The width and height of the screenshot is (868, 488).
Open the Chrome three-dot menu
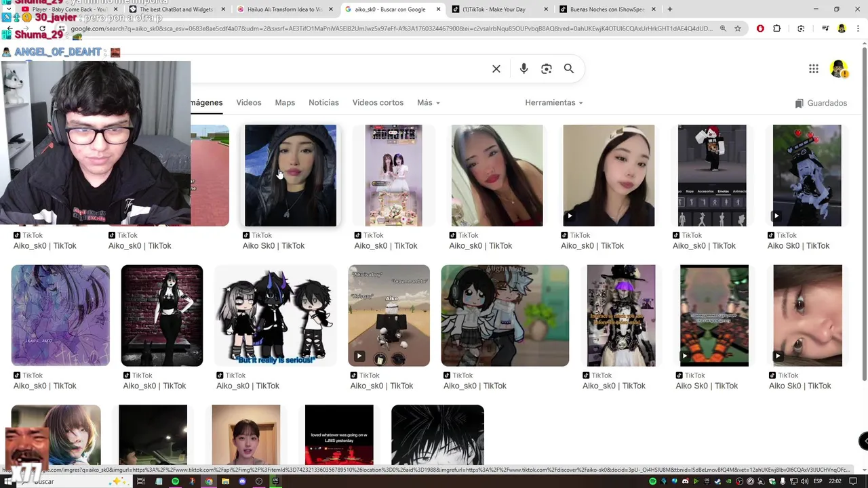(856, 28)
